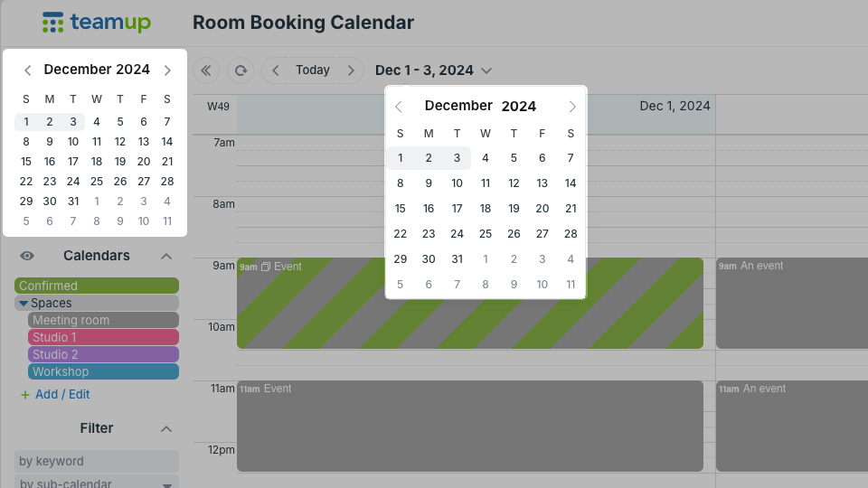Show next month in sidebar mini calendar

click(x=167, y=70)
